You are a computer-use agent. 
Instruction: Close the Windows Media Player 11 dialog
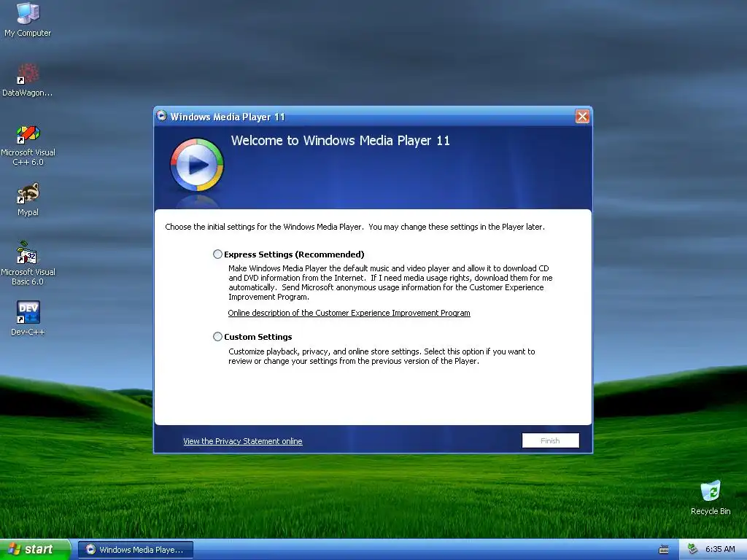tap(582, 116)
